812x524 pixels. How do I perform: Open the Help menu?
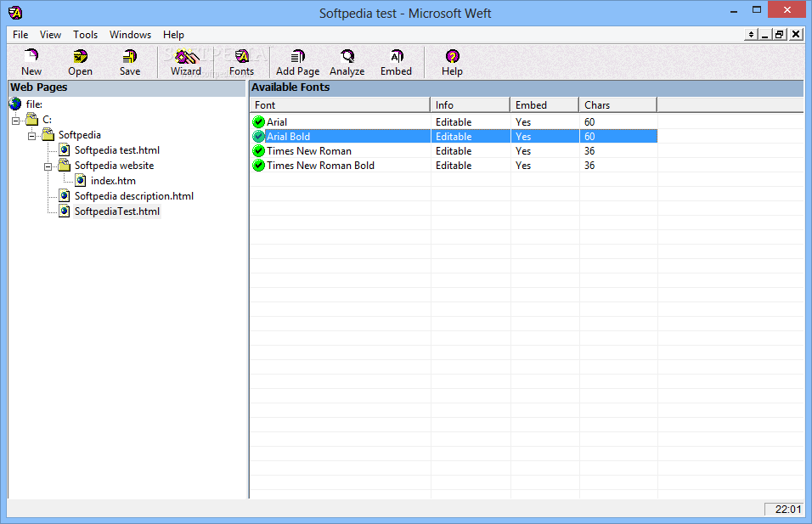coord(173,35)
